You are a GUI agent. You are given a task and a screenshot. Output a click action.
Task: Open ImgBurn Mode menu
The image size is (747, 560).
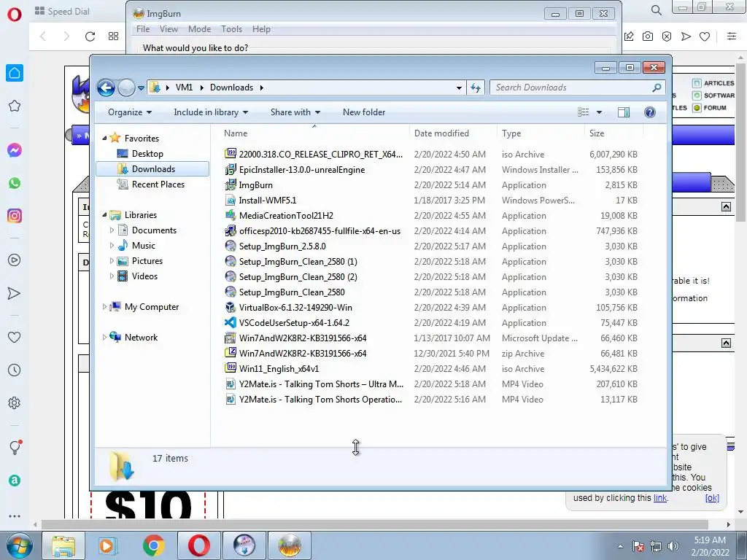point(200,29)
